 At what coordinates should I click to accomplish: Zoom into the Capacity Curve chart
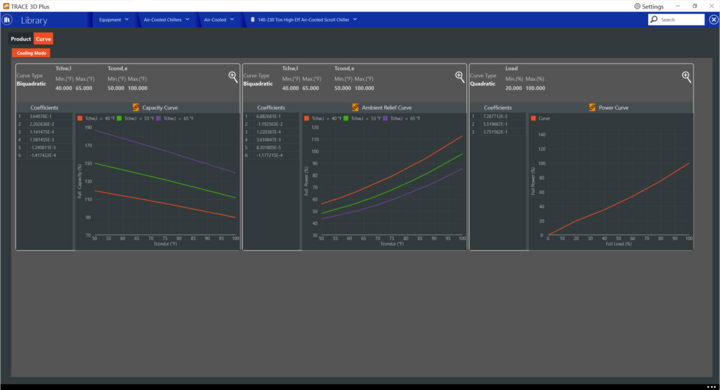point(233,77)
